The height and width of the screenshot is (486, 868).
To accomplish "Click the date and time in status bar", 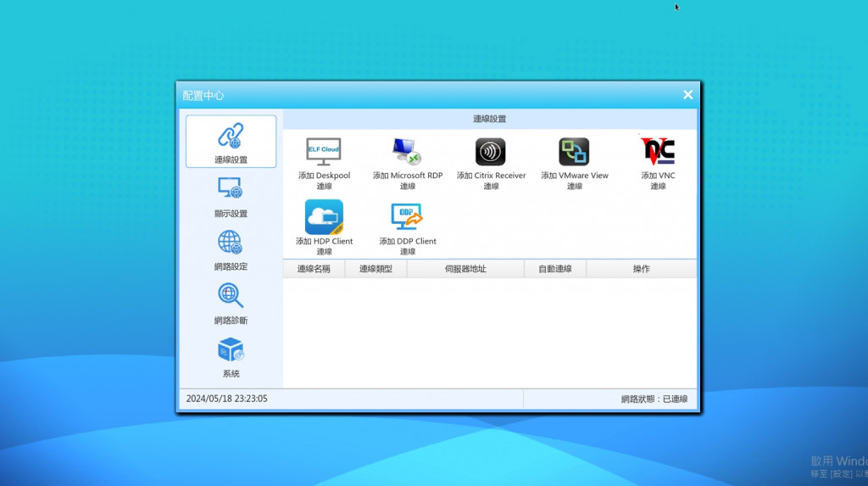I will coord(226,399).
